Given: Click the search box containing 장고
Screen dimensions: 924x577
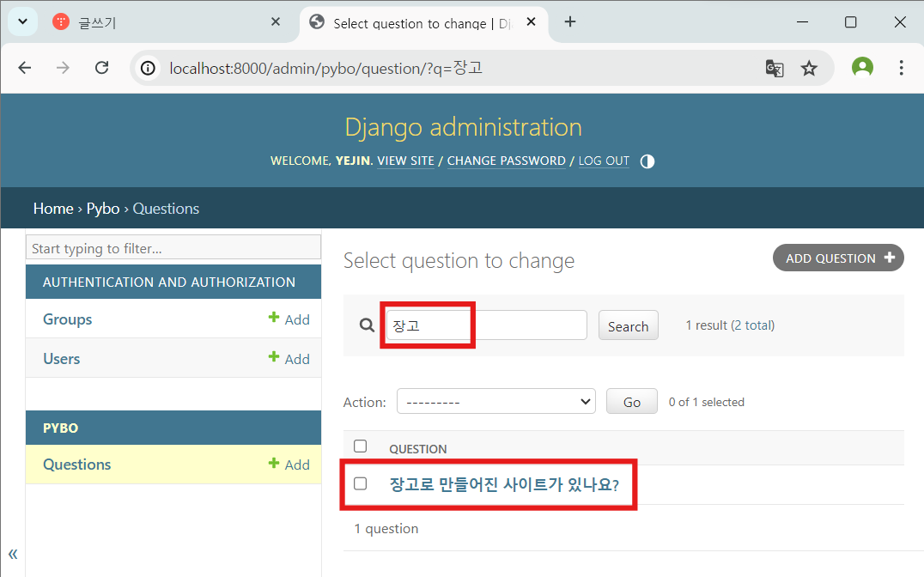Looking at the screenshot, I should (486, 325).
